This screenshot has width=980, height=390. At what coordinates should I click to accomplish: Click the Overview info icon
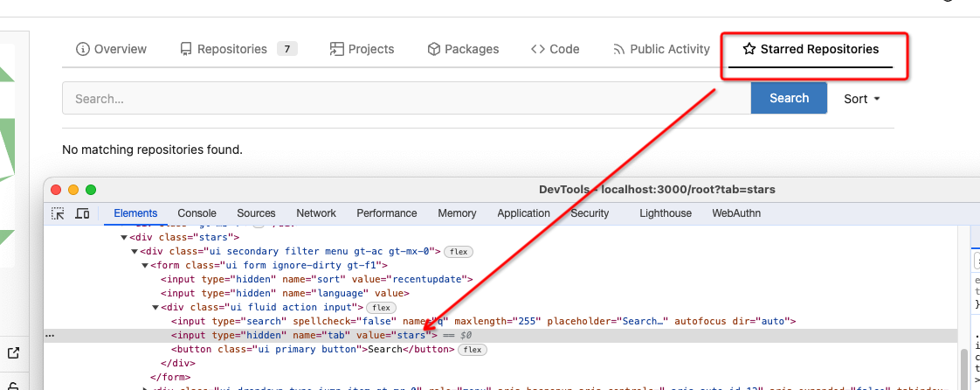[83, 49]
